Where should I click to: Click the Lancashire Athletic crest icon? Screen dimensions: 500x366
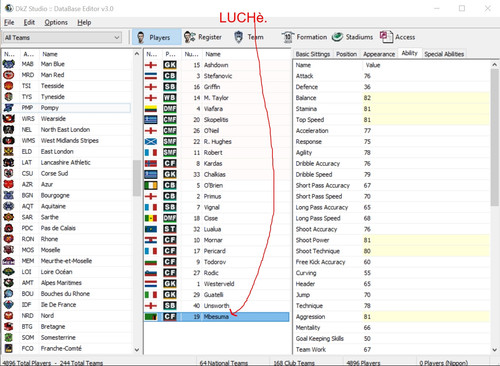click(9, 163)
